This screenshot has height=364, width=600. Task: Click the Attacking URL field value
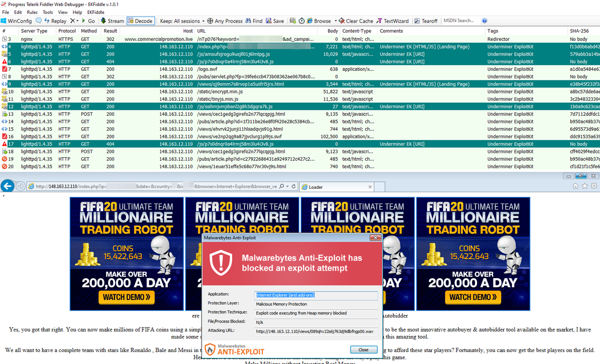pyautogui.click(x=316, y=331)
